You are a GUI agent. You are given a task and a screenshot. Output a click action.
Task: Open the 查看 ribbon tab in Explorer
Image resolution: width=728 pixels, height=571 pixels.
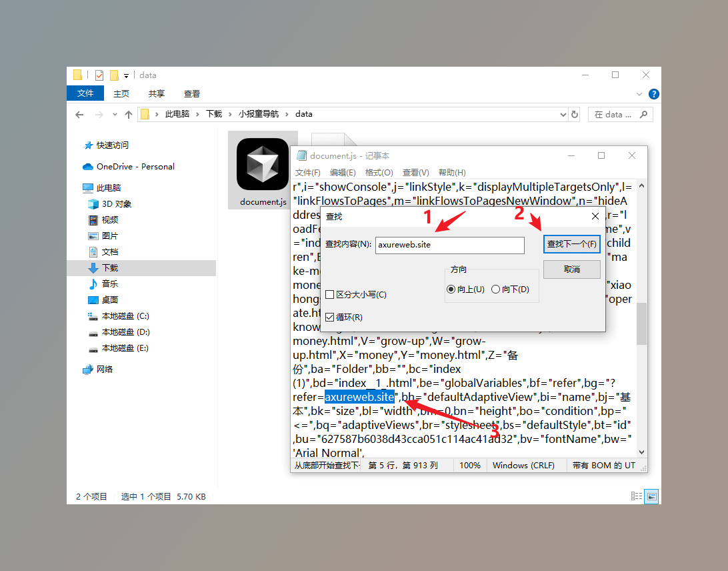point(192,94)
